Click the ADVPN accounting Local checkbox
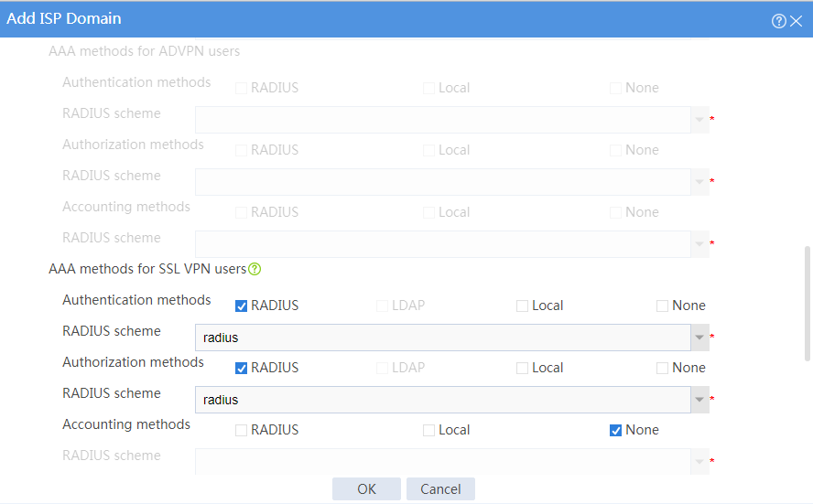This screenshot has width=813, height=504. (428, 213)
